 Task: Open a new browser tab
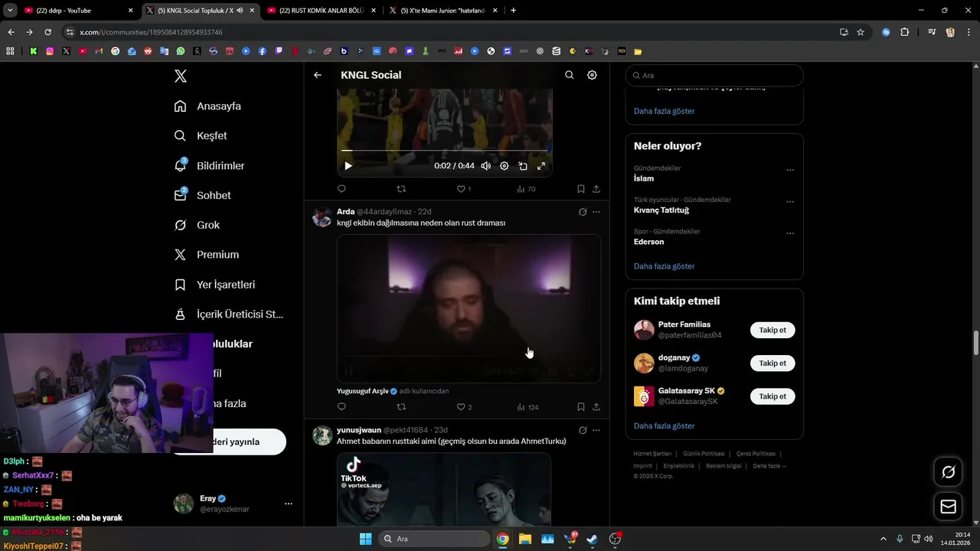tap(513, 10)
